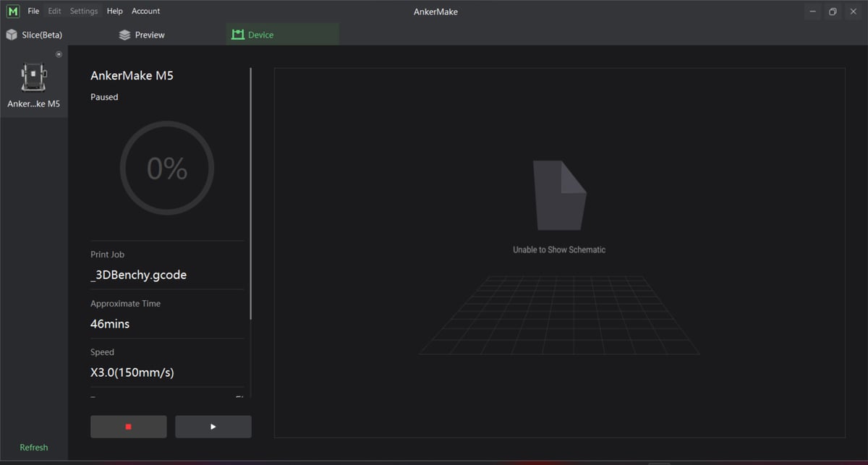The height and width of the screenshot is (465, 868).
Task: Click the 0% print progress ring
Action: (x=167, y=168)
